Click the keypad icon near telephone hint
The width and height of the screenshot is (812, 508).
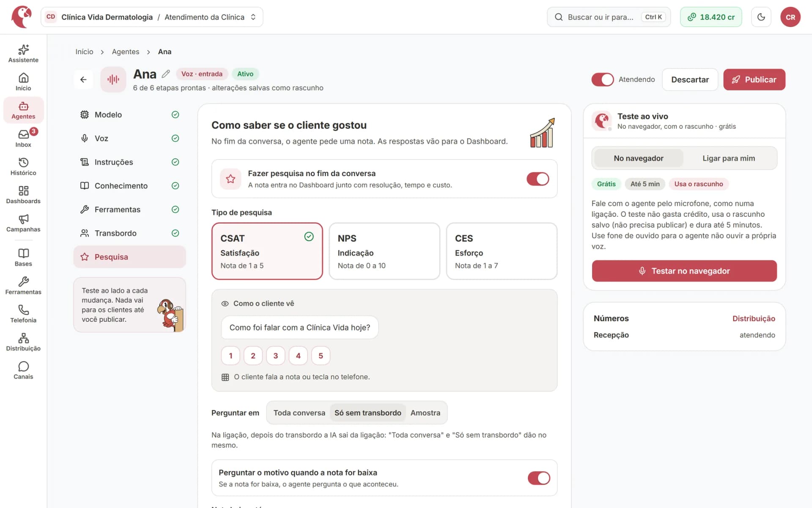point(225,377)
